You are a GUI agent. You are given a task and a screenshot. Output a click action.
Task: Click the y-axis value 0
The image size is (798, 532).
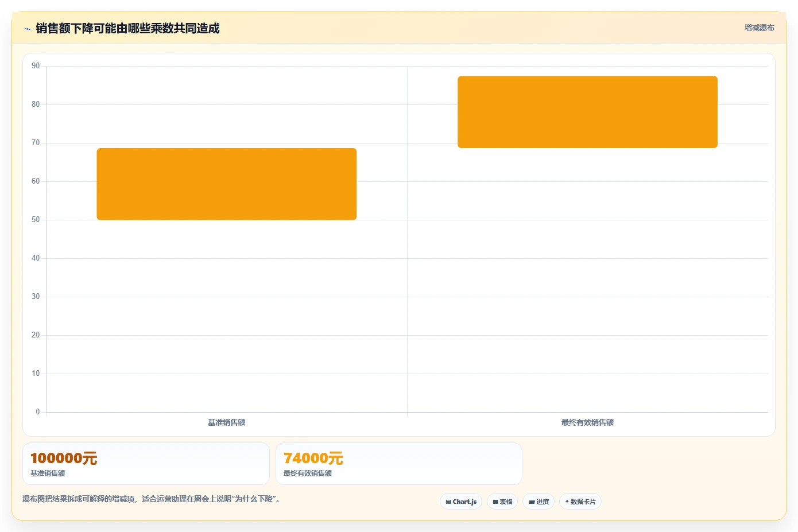tap(38, 412)
